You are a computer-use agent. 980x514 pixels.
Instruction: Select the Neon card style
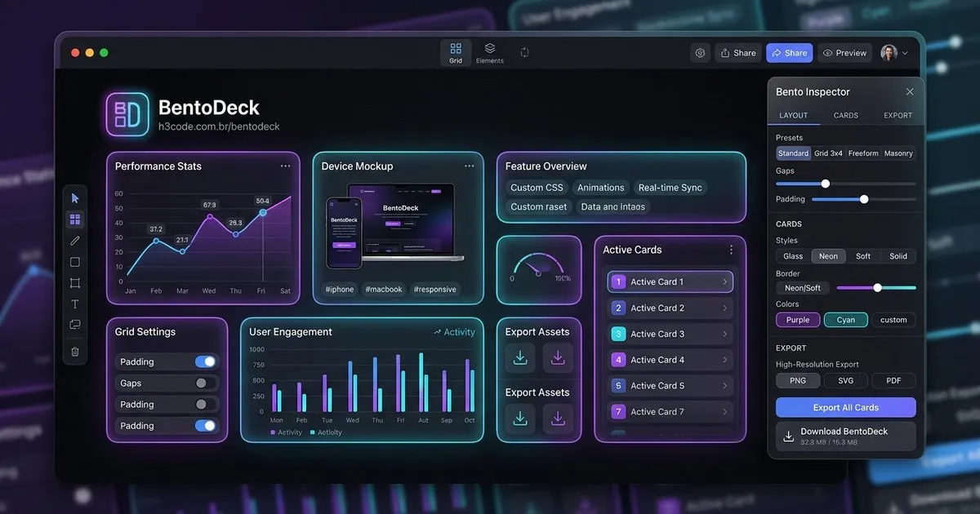(x=828, y=256)
